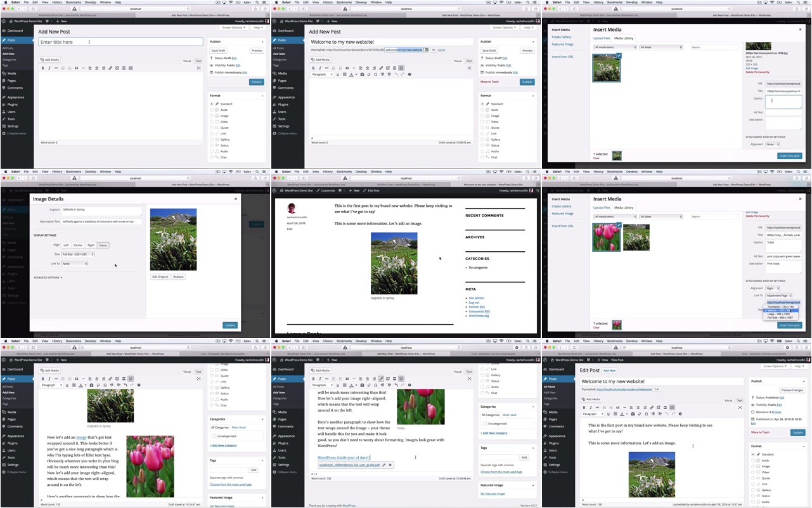Expand Advanced Options in the Image Details dialog
This screenshot has height=508, width=812.
pos(48,278)
